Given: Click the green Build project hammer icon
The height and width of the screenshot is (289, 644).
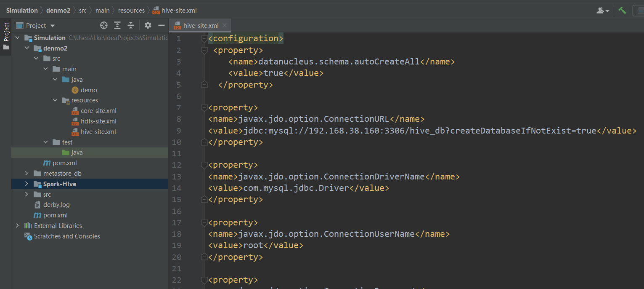Looking at the screenshot, I should click(x=623, y=10).
